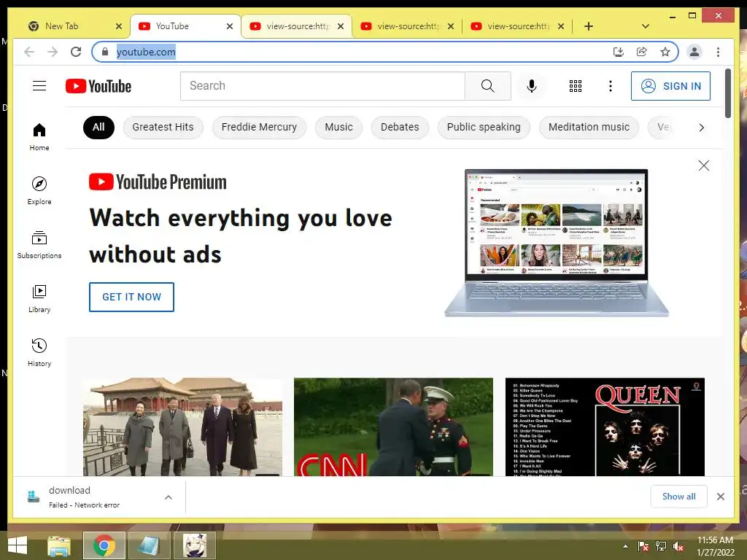Click the anime character taskbar icon
The image size is (747, 560).
tap(195, 545)
